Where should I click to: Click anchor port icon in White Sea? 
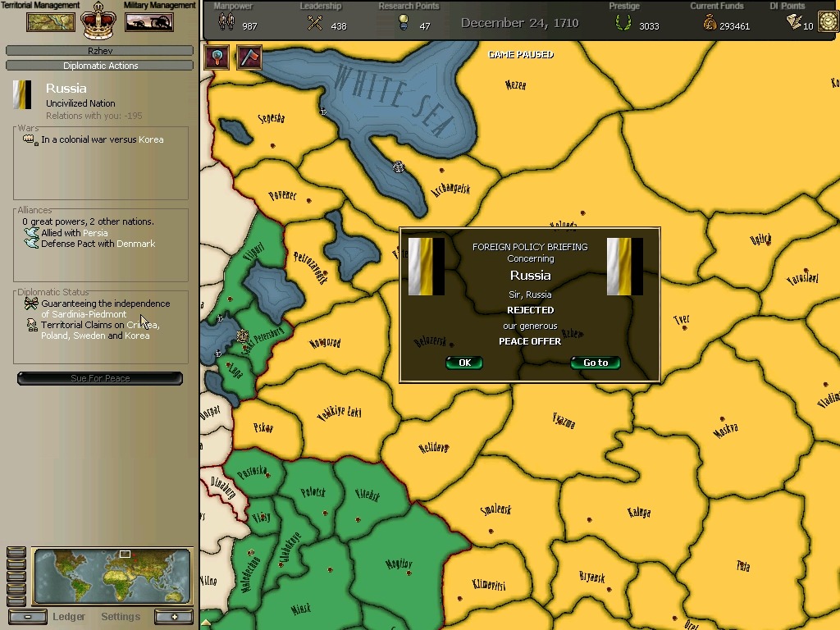(323, 112)
